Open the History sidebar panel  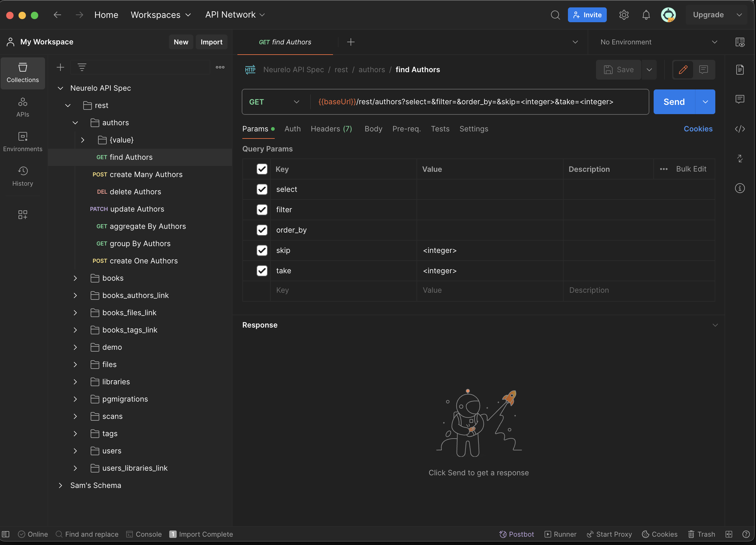(23, 176)
